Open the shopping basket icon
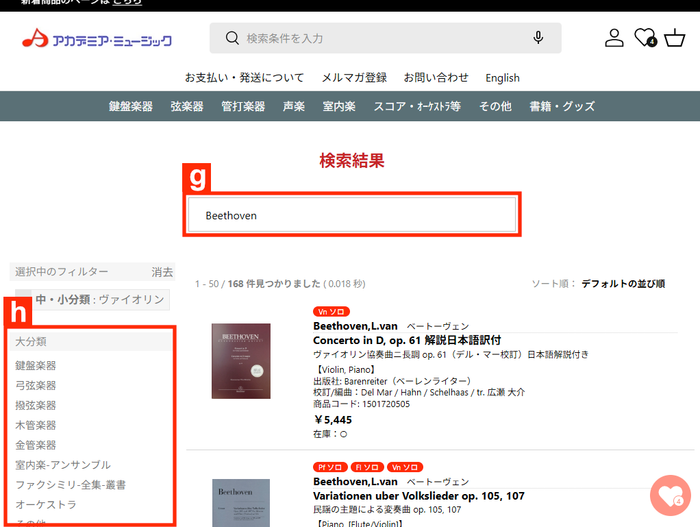The width and height of the screenshot is (700, 527). (675, 38)
